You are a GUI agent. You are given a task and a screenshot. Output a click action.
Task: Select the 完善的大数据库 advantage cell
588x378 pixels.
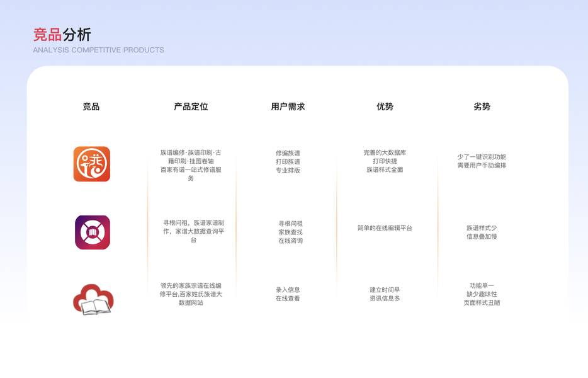[385, 161]
